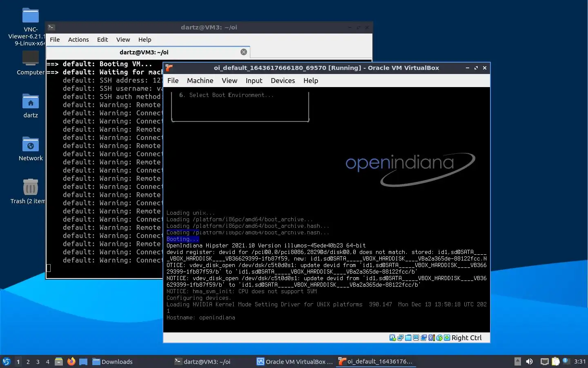Close the dartz@VM3: ~/oi terminal tab
The width and height of the screenshot is (588, 368).
(x=244, y=52)
